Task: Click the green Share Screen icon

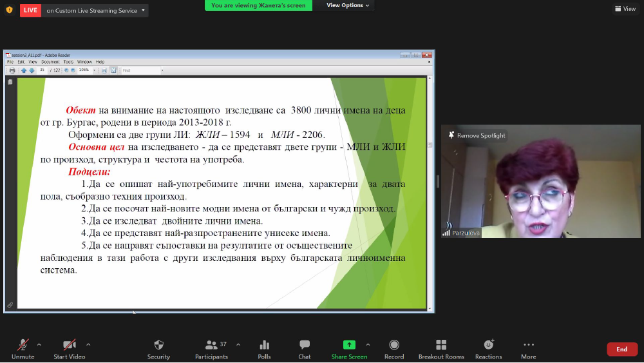Action: click(349, 345)
